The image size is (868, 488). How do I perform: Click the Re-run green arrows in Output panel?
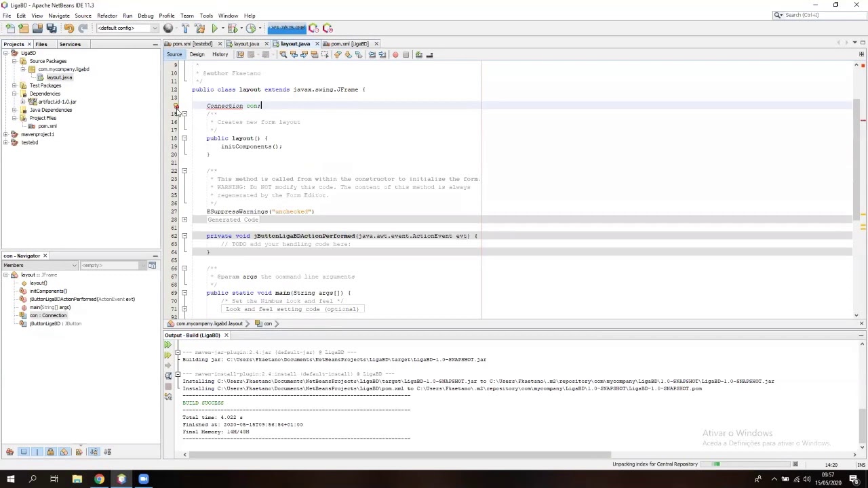pyautogui.click(x=168, y=345)
